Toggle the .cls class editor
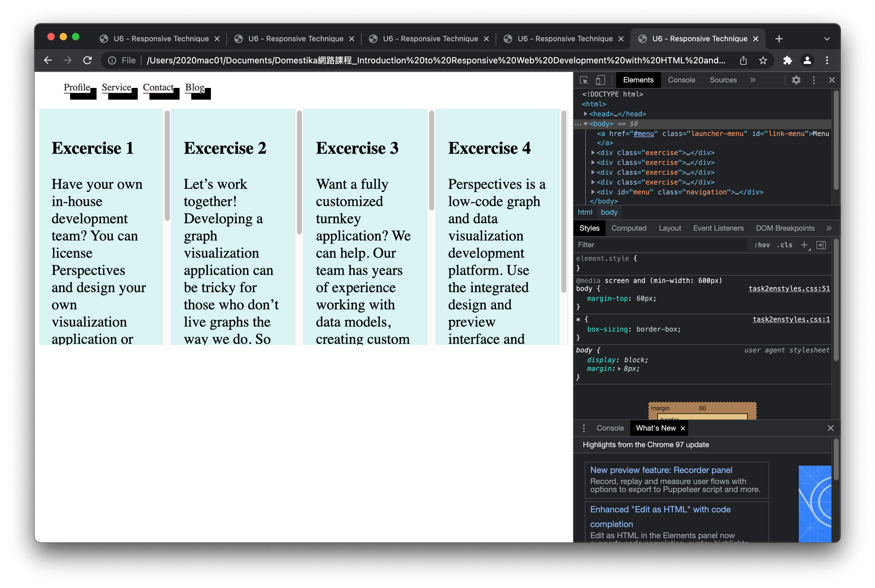 coord(784,245)
